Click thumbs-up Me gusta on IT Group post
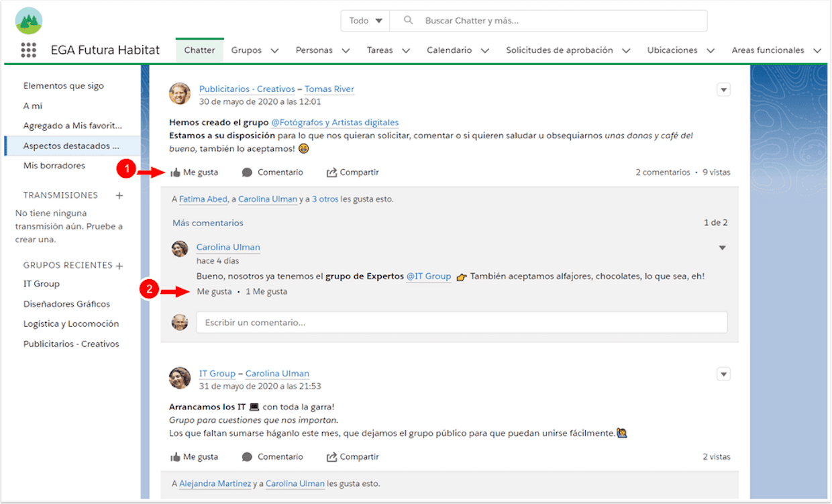 click(x=194, y=457)
